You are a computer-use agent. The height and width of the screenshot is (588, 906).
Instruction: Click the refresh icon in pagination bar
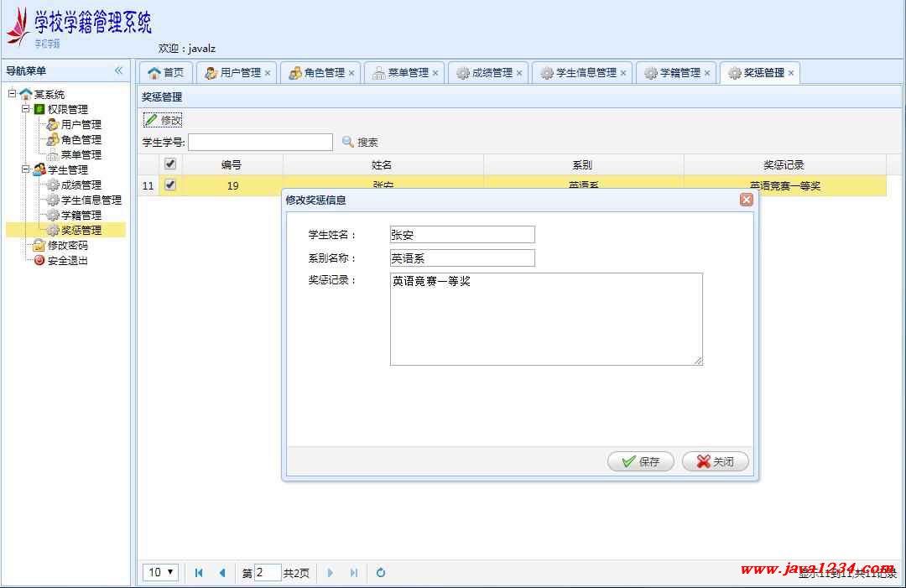381,573
